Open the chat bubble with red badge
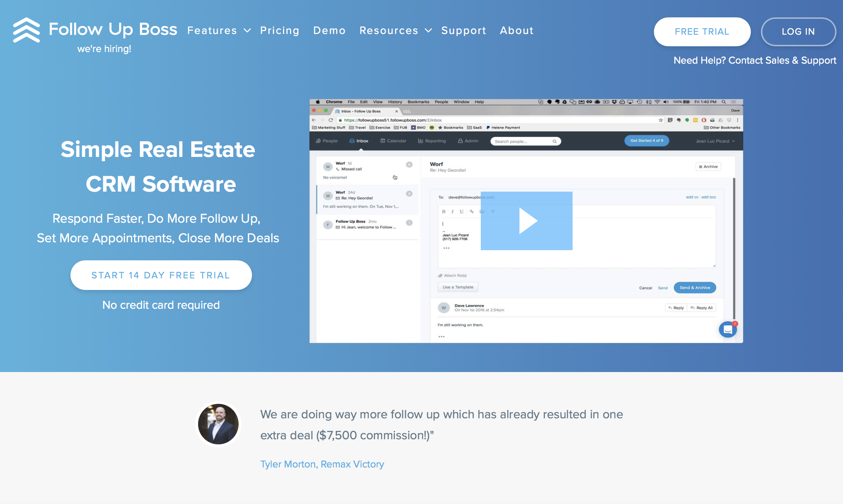 point(728,329)
